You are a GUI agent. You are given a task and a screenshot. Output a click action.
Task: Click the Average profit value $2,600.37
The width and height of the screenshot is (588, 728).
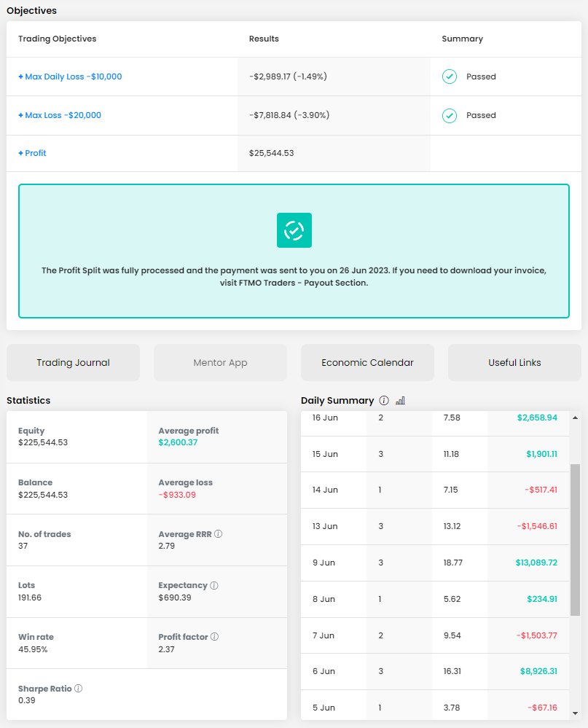(x=179, y=442)
